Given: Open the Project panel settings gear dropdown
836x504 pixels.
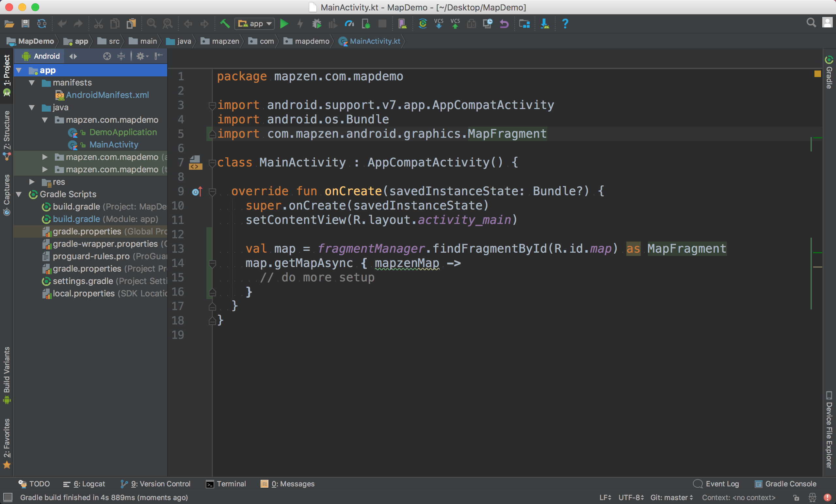Looking at the screenshot, I should [142, 56].
